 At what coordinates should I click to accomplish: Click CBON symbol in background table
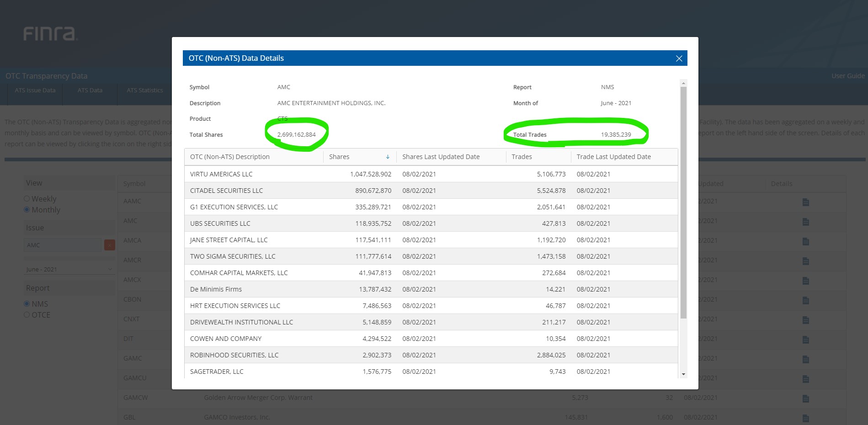pyautogui.click(x=132, y=299)
